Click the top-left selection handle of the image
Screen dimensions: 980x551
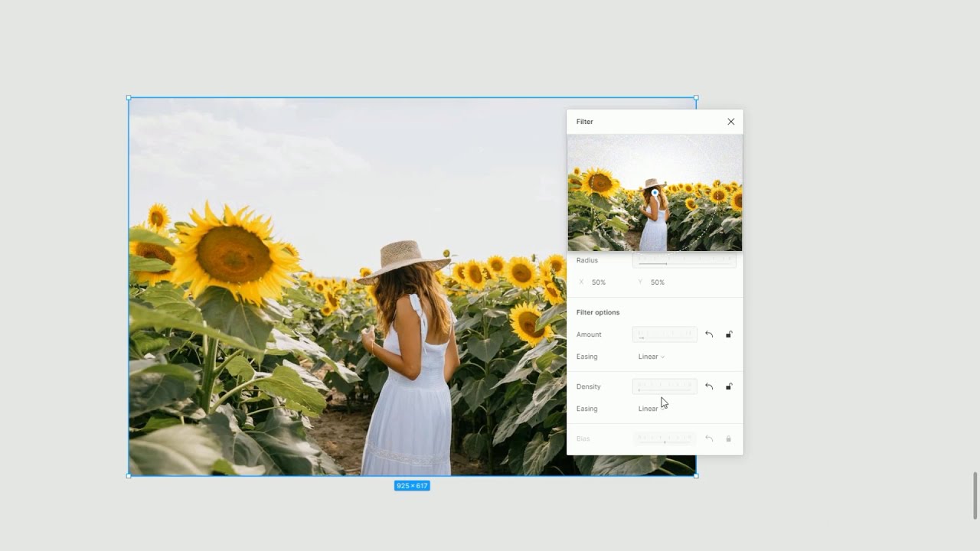point(129,98)
